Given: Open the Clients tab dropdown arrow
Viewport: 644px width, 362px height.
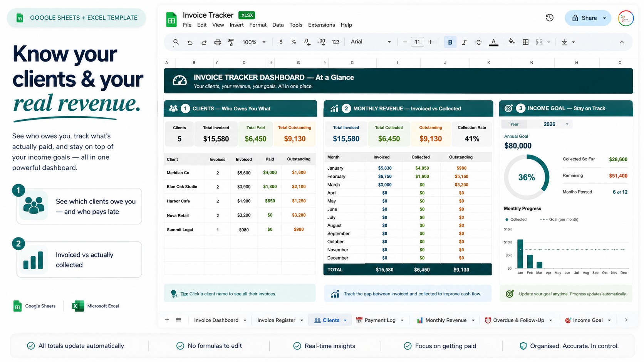Looking at the screenshot, I should [345, 320].
